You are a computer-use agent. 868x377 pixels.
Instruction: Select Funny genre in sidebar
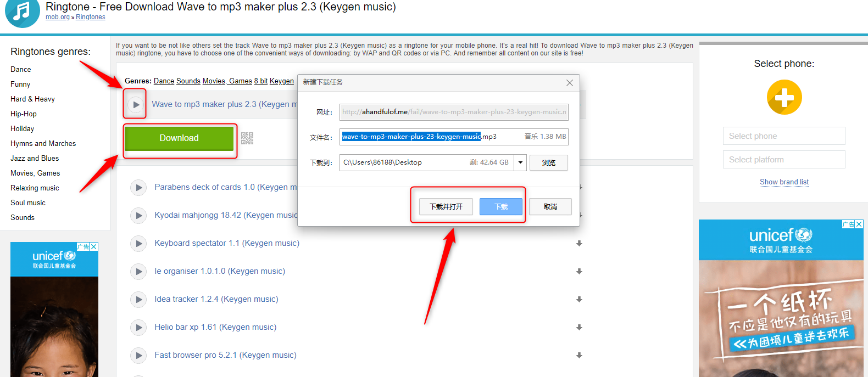(20, 85)
